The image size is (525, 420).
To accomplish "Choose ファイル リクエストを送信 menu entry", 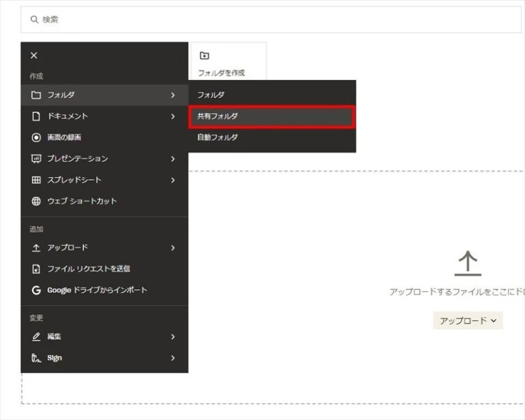I will coord(105,269).
